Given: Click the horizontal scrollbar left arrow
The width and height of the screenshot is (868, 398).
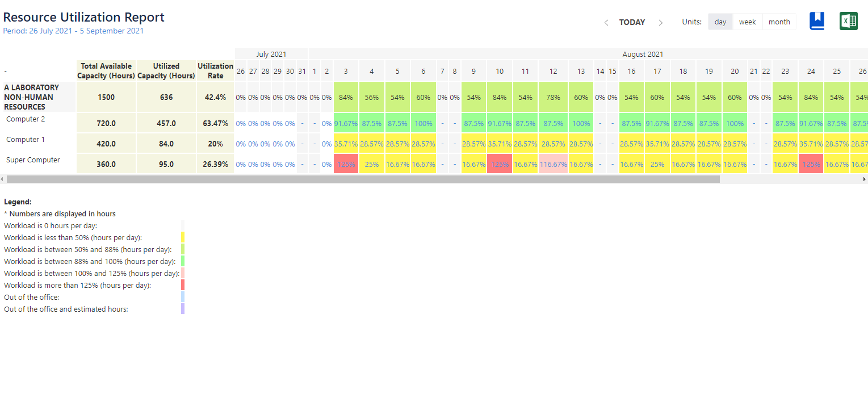Looking at the screenshot, I should [3, 179].
